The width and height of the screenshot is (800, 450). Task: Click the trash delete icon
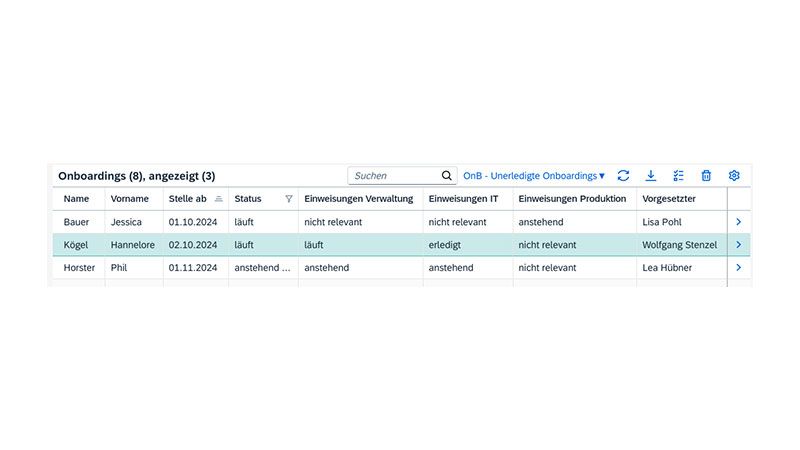pos(706,176)
